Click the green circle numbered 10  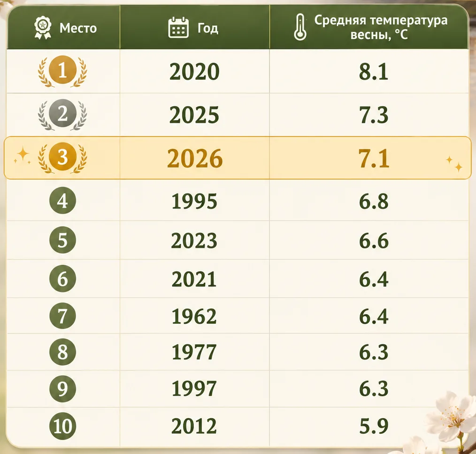[x=62, y=426]
